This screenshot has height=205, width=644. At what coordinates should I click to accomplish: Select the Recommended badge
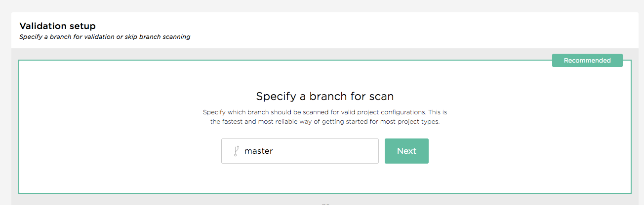click(587, 61)
